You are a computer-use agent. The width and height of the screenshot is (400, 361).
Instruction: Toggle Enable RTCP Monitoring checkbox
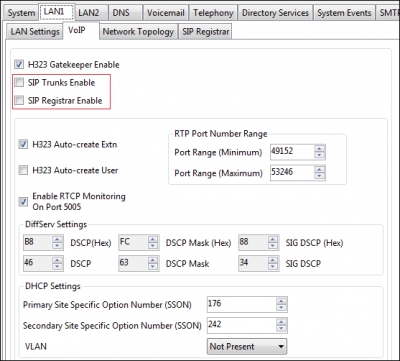[x=23, y=201]
